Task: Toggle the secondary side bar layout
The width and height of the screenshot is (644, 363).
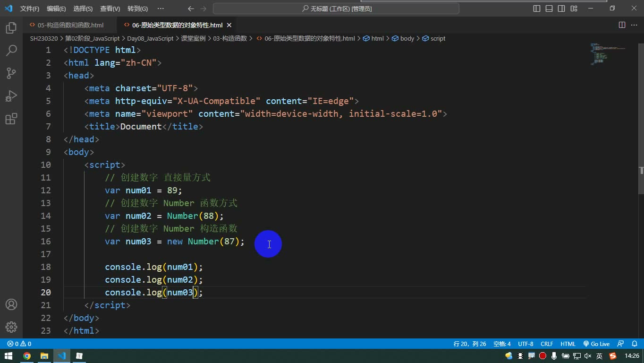Action: pyautogui.click(x=561, y=9)
